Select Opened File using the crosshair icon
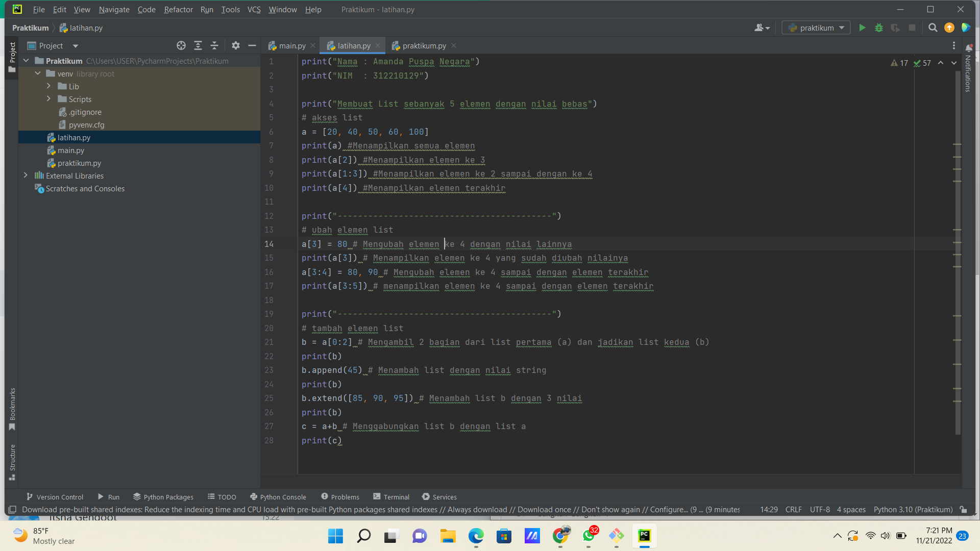The image size is (980, 551). point(181,45)
